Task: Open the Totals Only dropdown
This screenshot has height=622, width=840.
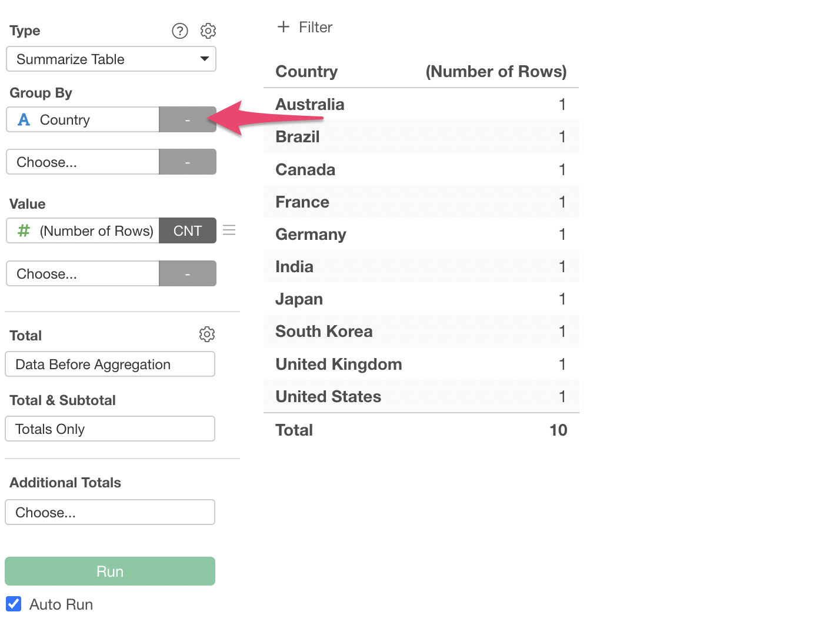Action: [110, 429]
